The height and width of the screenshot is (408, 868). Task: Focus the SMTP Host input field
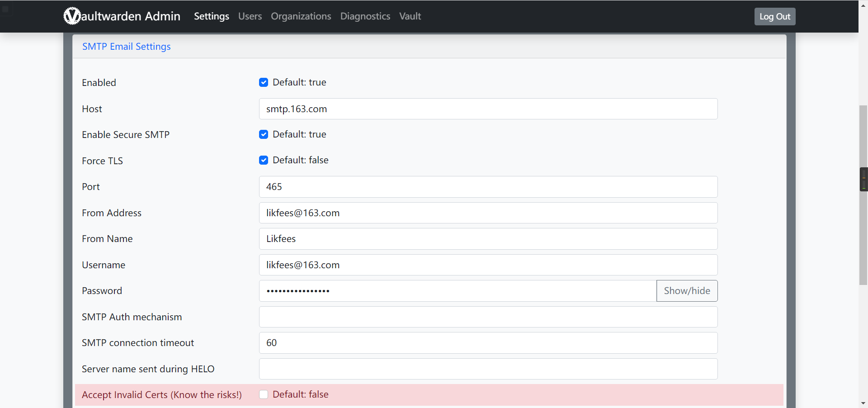tap(488, 109)
